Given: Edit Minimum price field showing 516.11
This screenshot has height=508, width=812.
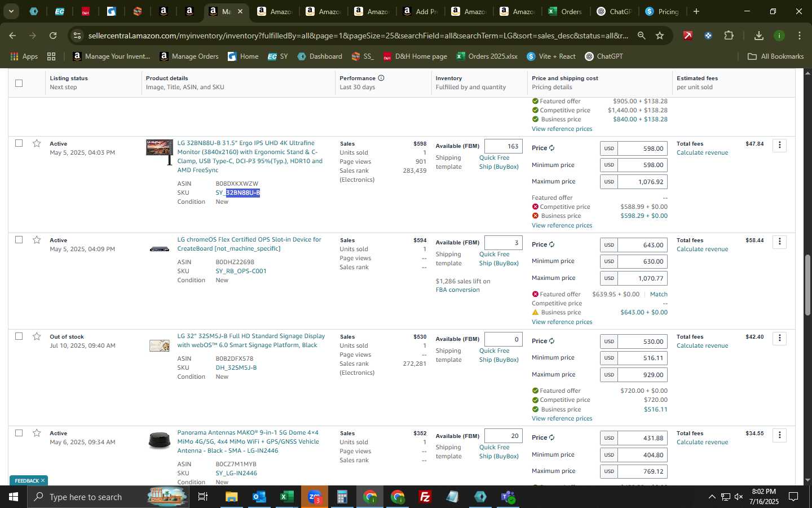Looking at the screenshot, I should 642,358.
